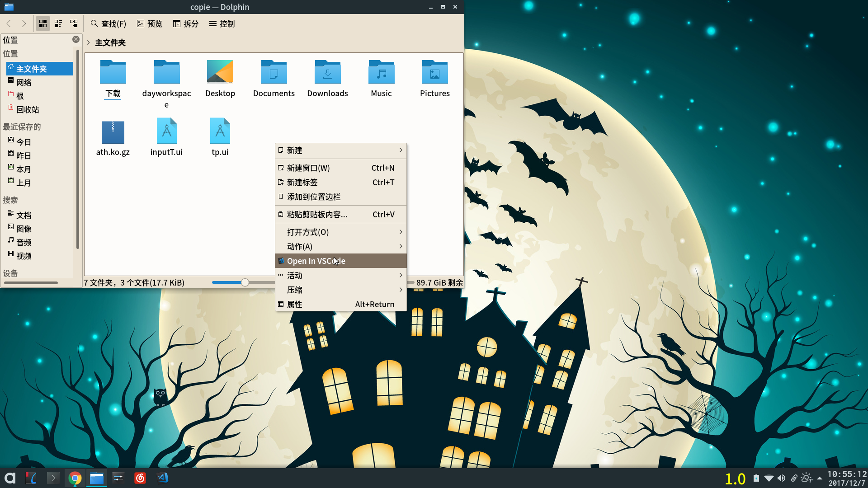Open 属性 (Properties) from context menu
The height and width of the screenshot is (488, 868).
341,304
